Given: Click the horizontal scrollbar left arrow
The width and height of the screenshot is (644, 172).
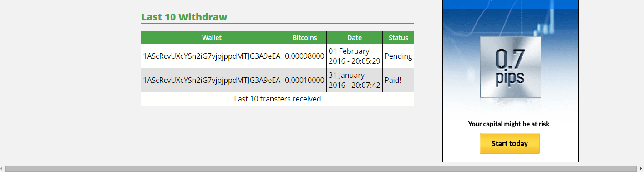Looking at the screenshot, I should point(2,169).
